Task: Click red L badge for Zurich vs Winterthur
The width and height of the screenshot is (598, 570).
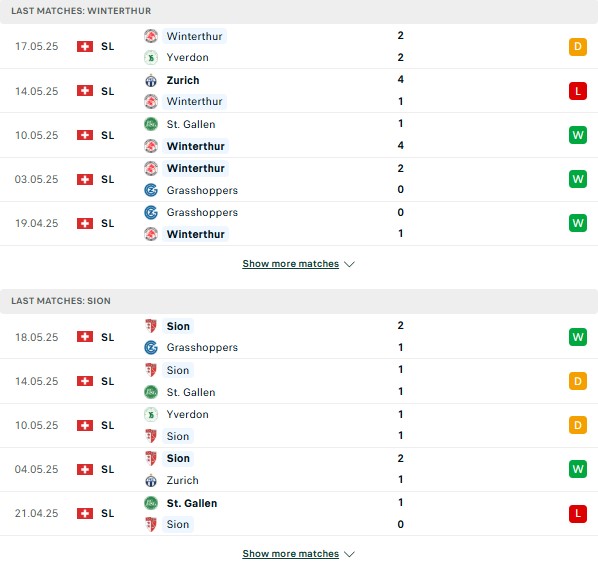Action: click(578, 91)
